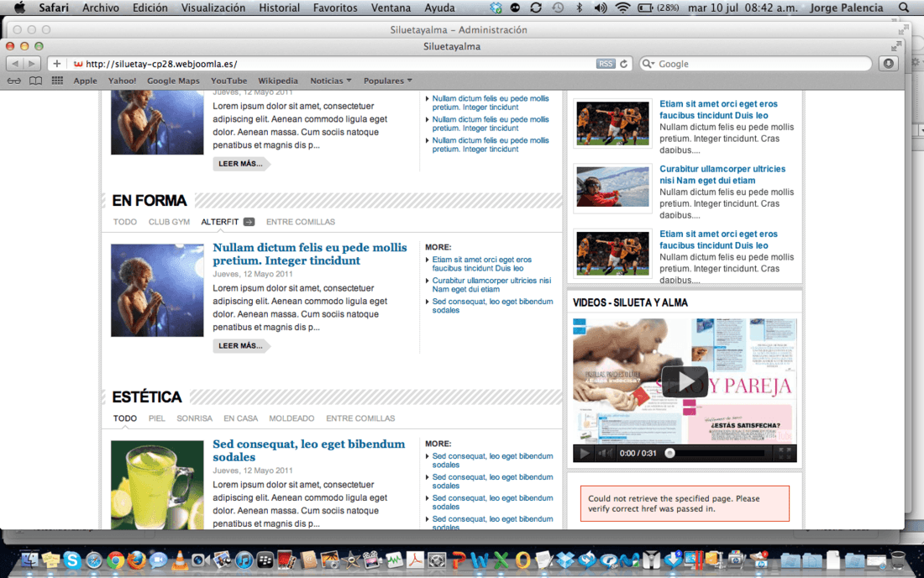Image resolution: width=924 pixels, height=578 pixels.
Task: Enter full screen via the title bar arrows
Action: pos(896,46)
